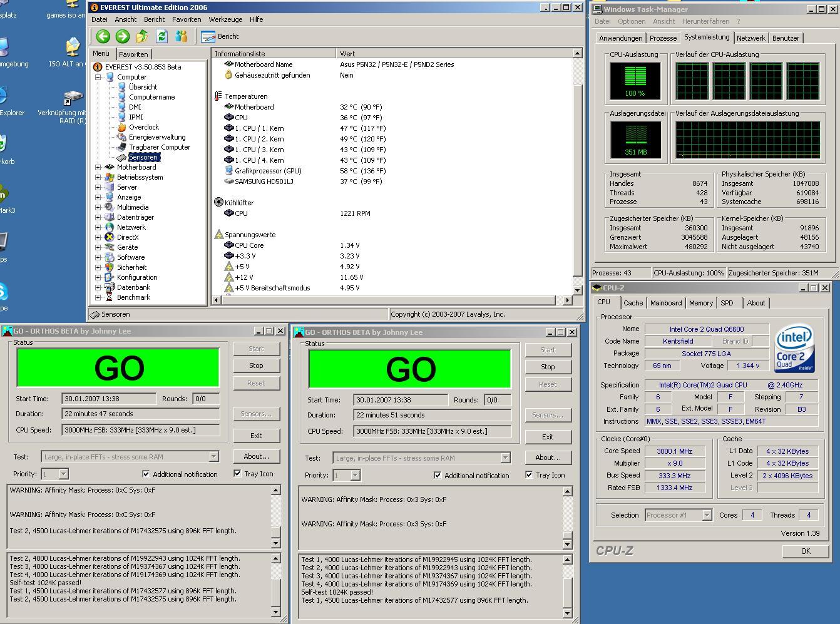Open the SPD tab in CPU-Z
The width and height of the screenshot is (840, 624).
[727, 303]
